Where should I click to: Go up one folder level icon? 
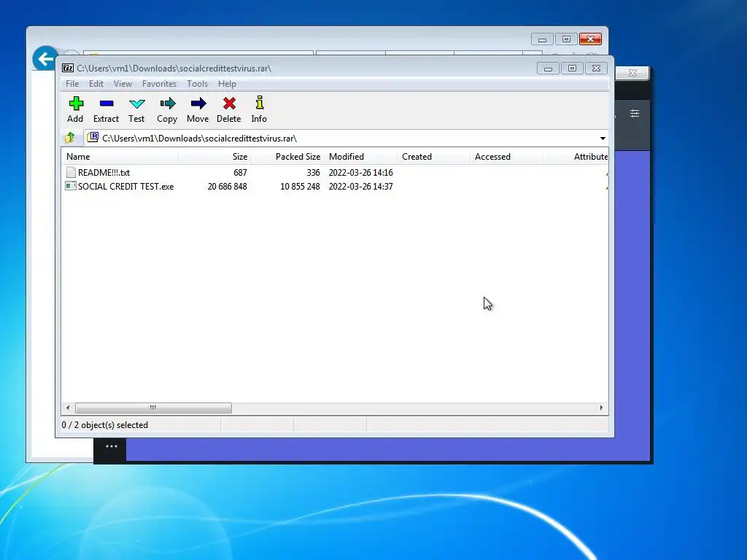coord(69,138)
